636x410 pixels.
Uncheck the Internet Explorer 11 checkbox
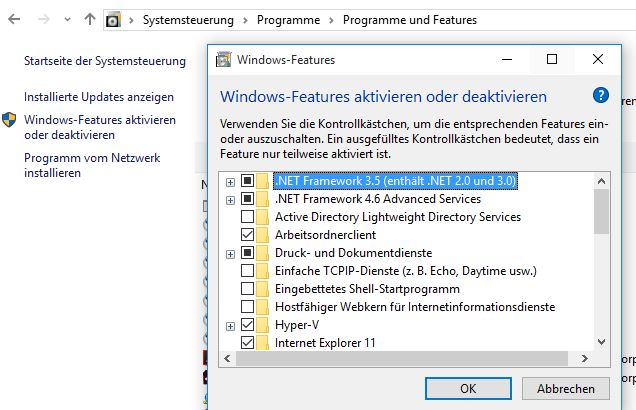click(247, 343)
